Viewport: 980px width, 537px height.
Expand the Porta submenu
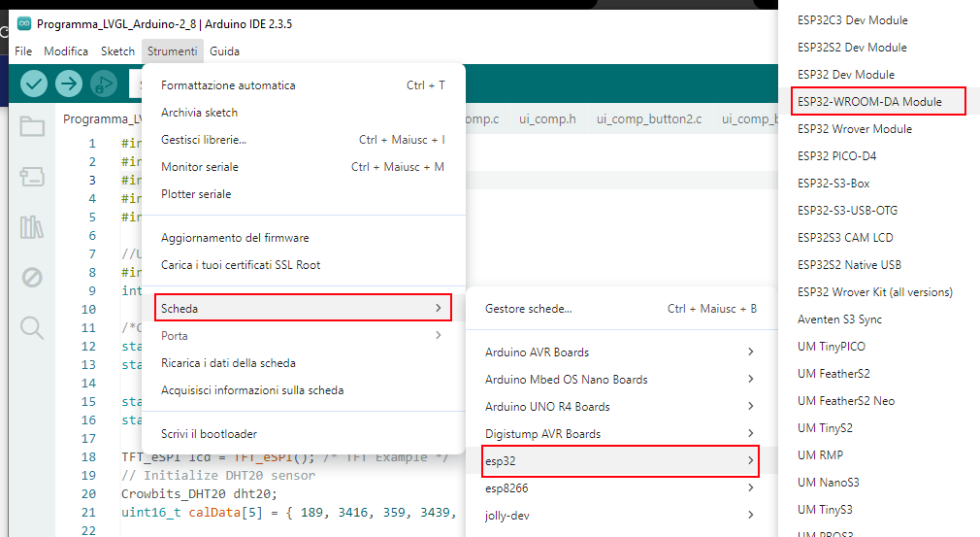coord(303,336)
